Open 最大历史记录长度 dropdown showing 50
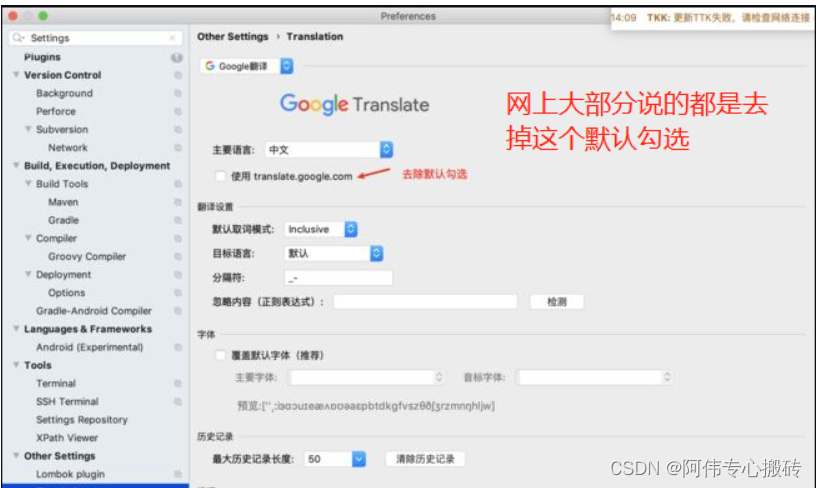 [335, 459]
